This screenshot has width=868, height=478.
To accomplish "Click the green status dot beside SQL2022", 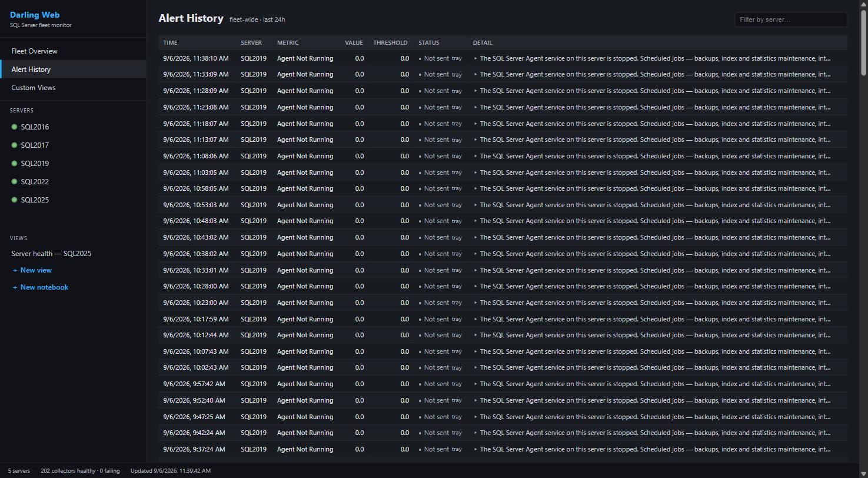I will click(x=14, y=182).
